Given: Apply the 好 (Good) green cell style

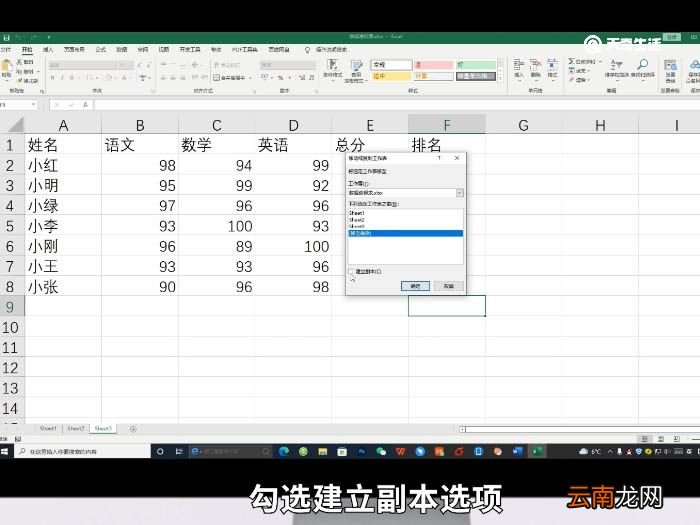Looking at the screenshot, I should (x=475, y=65).
